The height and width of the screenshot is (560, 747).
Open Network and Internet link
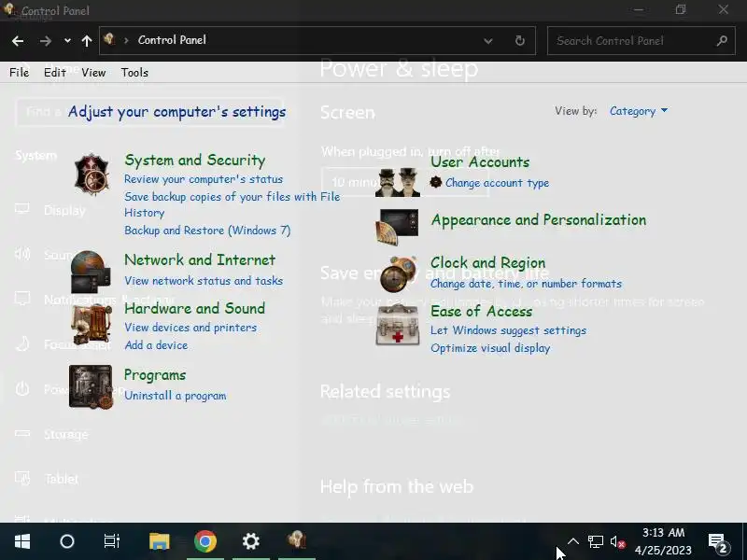tap(200, 260)
